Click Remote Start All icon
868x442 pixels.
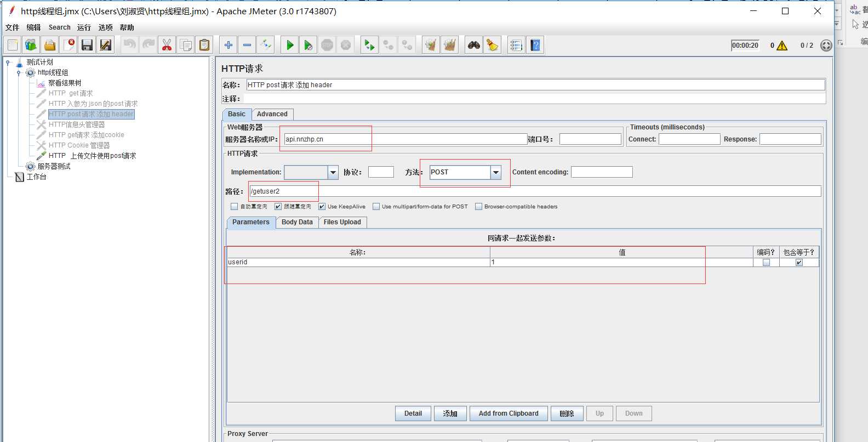click(370, 45)
